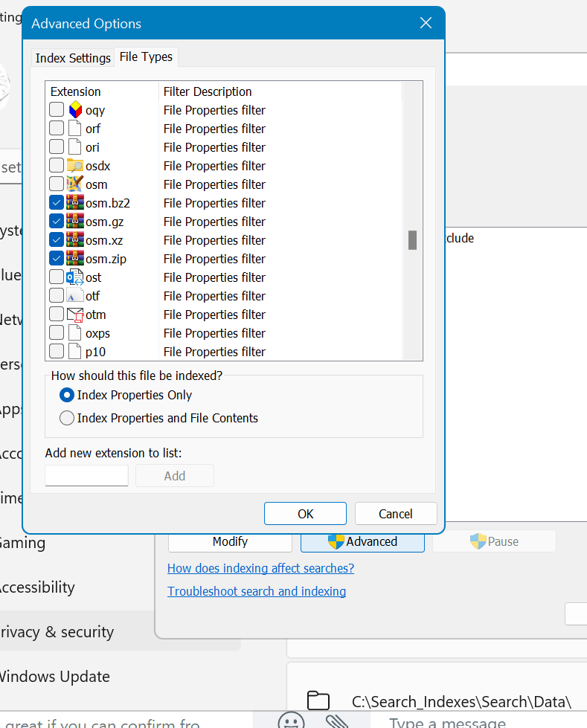587x728 pixels.
Task: Select the osm.xz extension row text
Action: coord(104,240)
